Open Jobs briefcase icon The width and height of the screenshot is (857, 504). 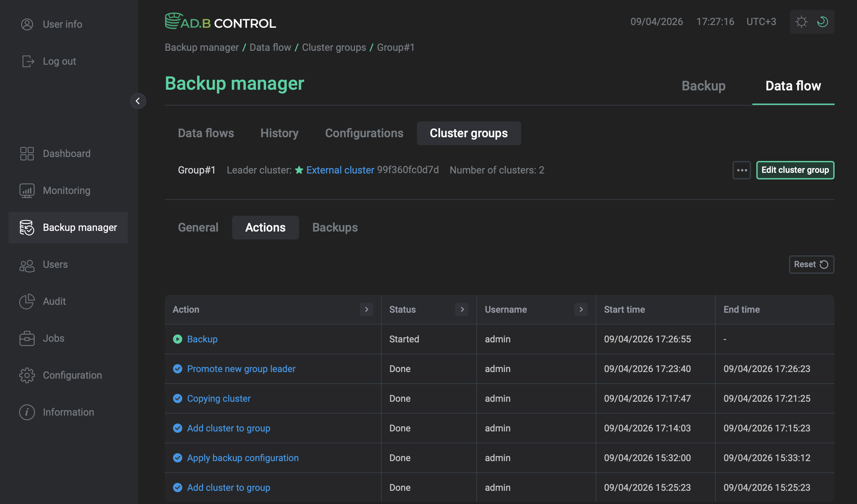point(27,338)
